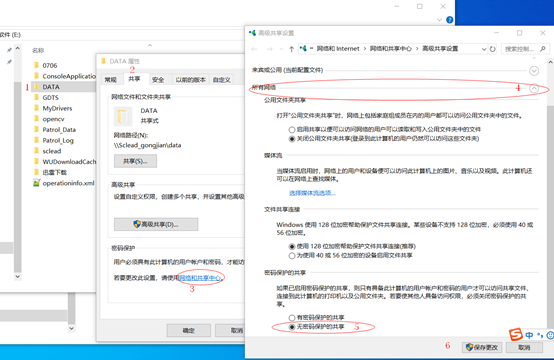Select the MyDrivers folder icon
This screenshot has width=554, height=360.
[x=36, y=108]
